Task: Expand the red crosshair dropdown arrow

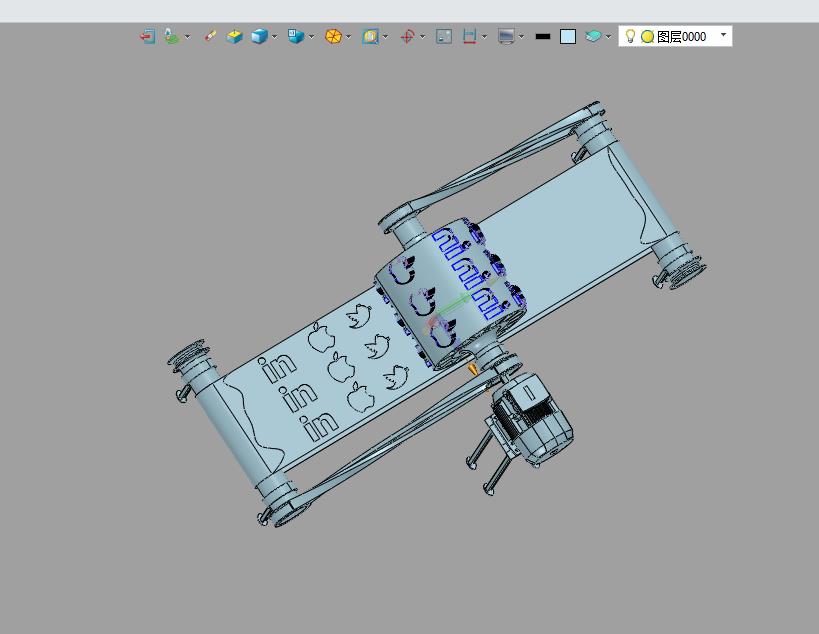Action: 423,37
